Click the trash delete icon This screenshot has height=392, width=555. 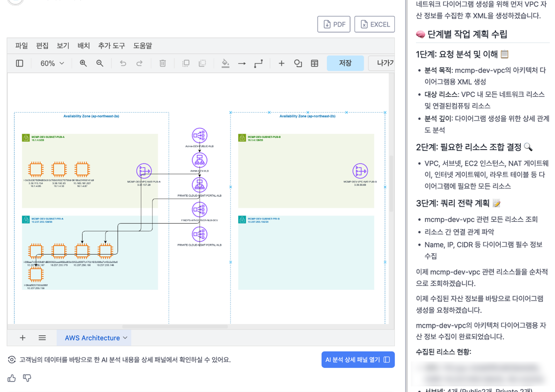pyautogui.click(x=163, y=63)
